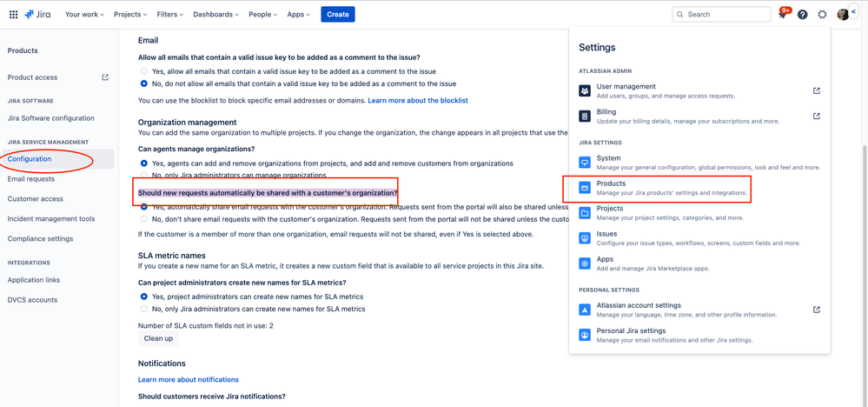
Task: Open User management in Settings menu
Action: pos(699,90)
